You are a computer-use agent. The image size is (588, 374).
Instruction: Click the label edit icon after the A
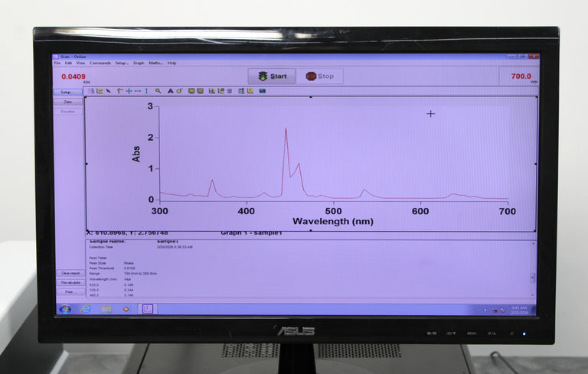tap(179, 91)
